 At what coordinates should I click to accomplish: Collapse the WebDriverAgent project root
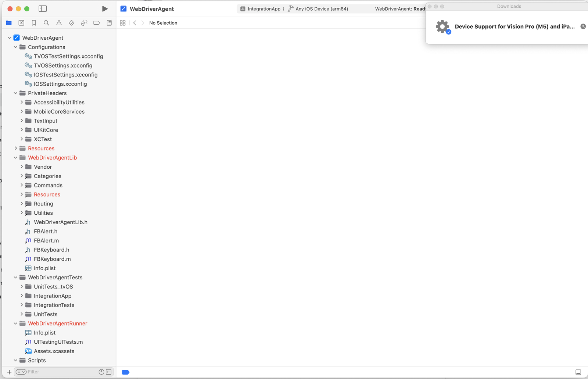pyautogui.click(x=10, y=37)
